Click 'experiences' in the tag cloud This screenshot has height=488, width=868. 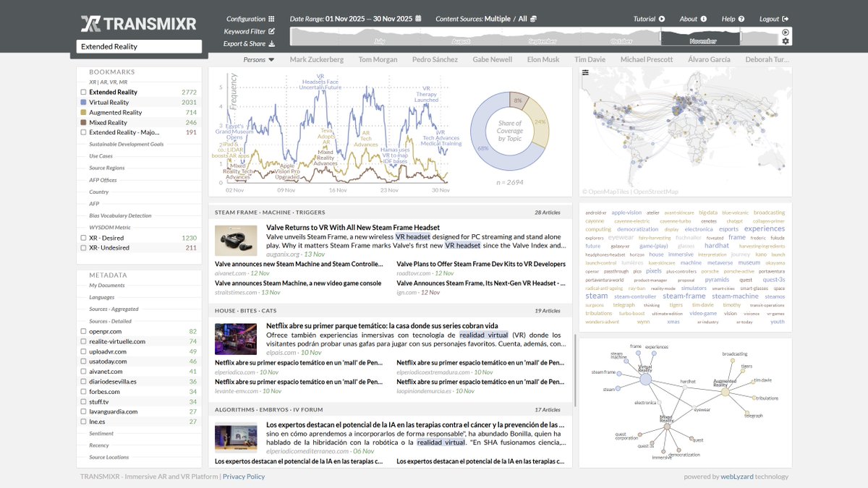point(765,229)
